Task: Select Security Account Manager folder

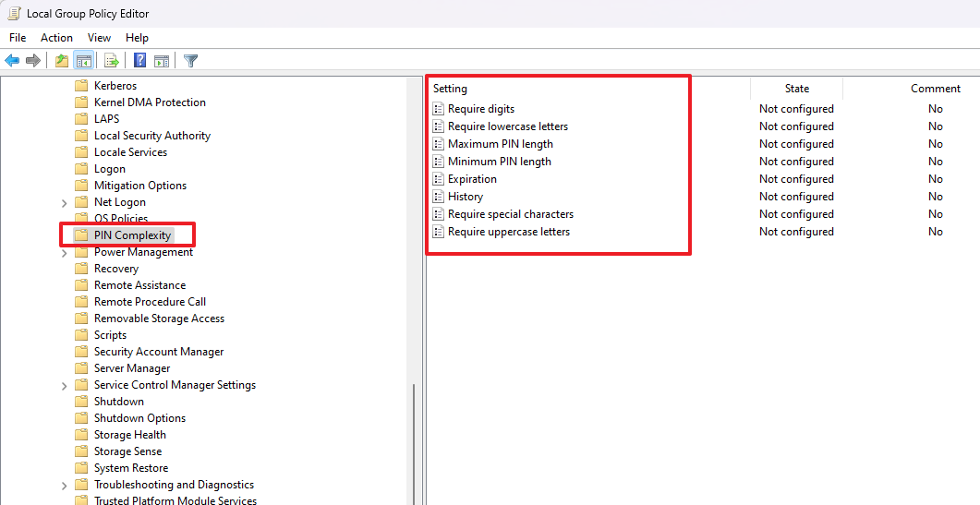Action: pyautogui.click(x=159, y=351)
